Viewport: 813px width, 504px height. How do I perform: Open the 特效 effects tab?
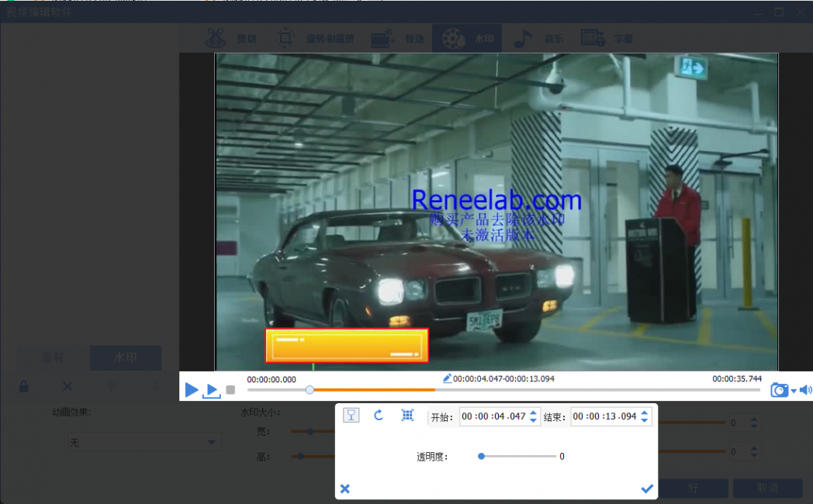click(398, 38)
